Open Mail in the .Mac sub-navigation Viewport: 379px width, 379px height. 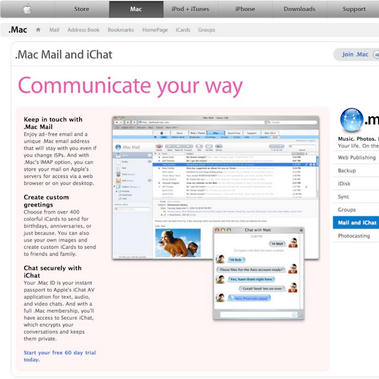tap(54, 30)
